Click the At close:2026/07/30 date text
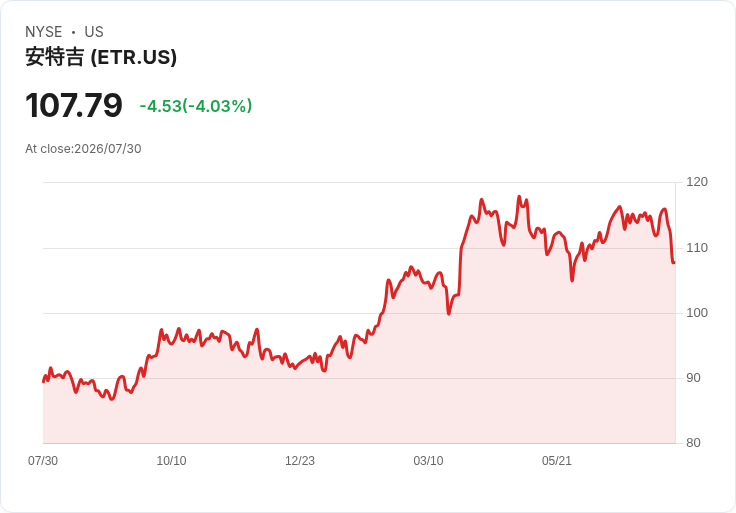 coord(83,149)
